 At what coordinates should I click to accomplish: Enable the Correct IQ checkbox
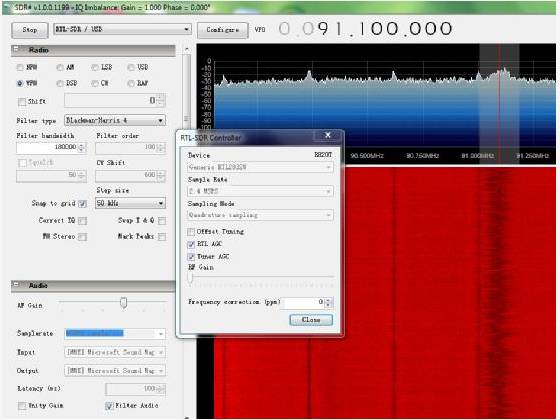[x=82, y=221]
